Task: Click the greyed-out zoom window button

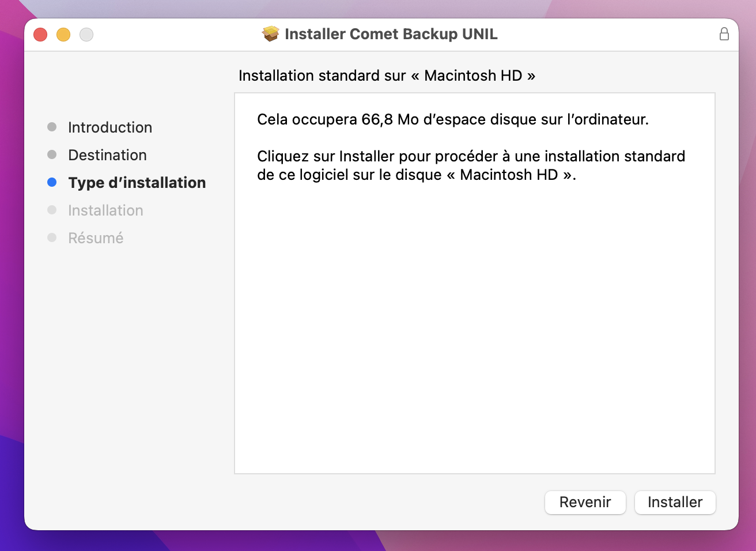Action: coord(86,35)
